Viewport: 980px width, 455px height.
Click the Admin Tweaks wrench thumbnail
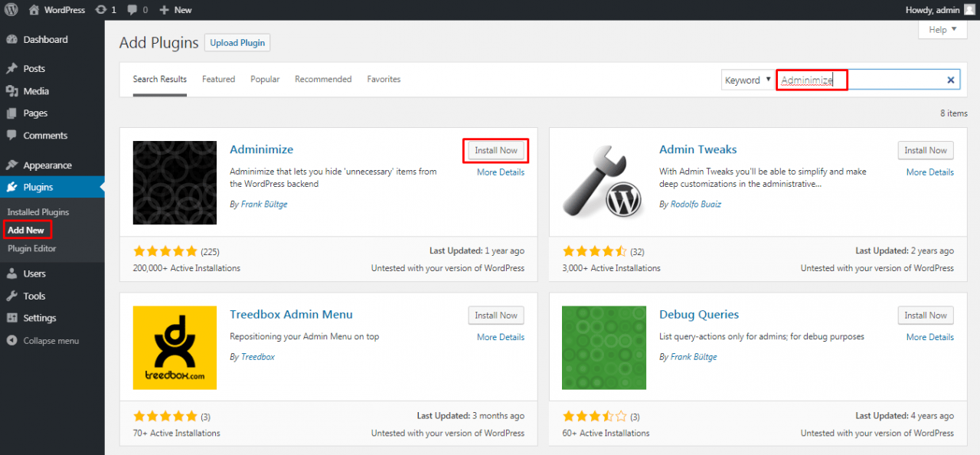604,182
